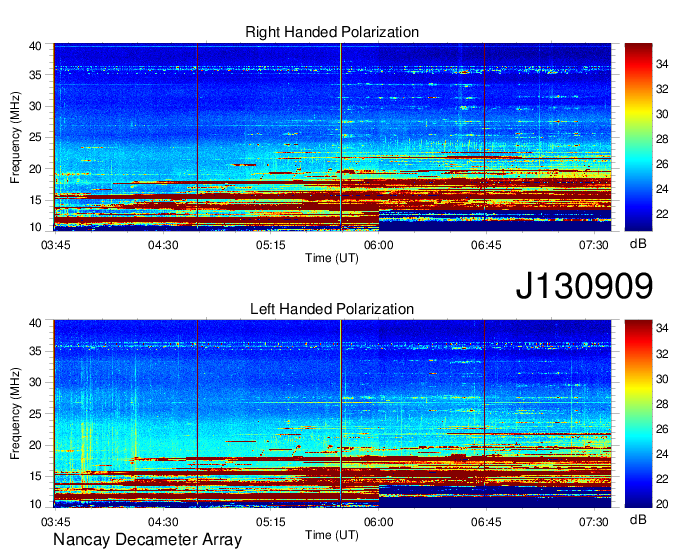680x552 pixels.
Task: Click 25 MHz tick on Left Handed plot
Action: pyautogui.click(x=35, y=414)
